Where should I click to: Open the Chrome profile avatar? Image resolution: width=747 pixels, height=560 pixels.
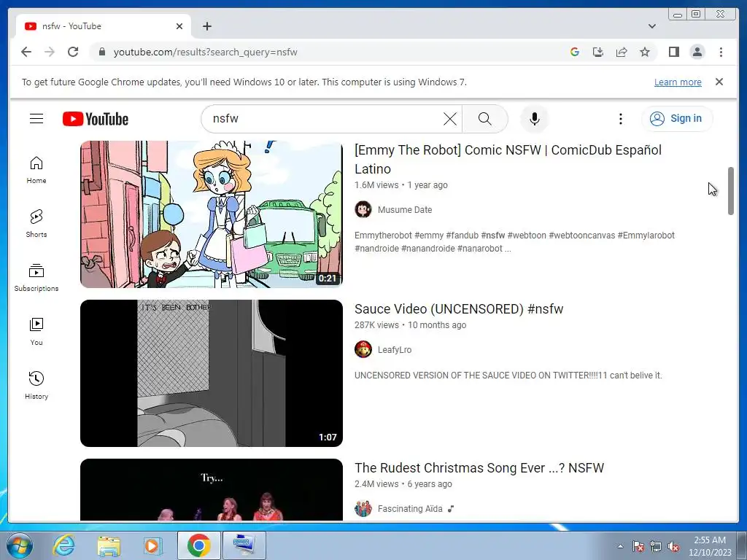[x=697, y=52]
